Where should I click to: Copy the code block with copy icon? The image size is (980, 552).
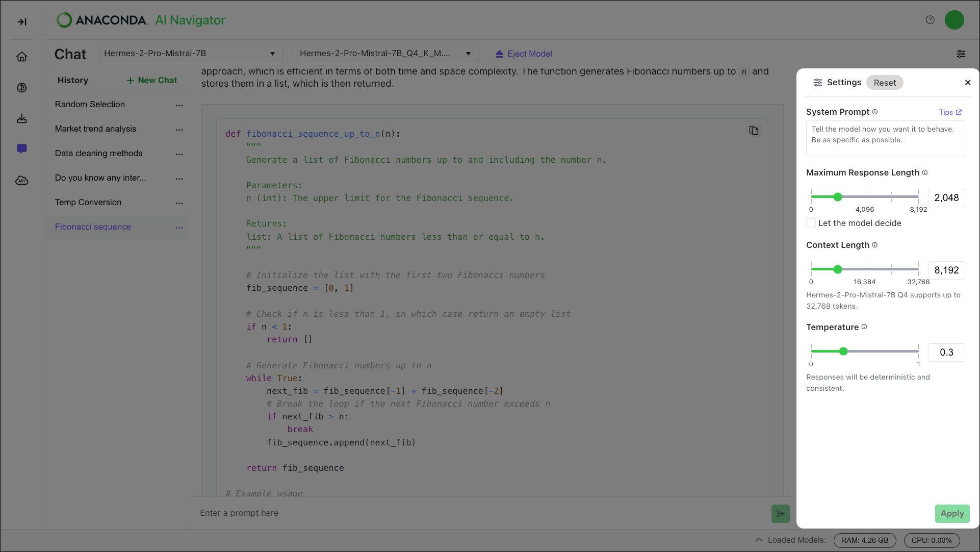point(754,131)
